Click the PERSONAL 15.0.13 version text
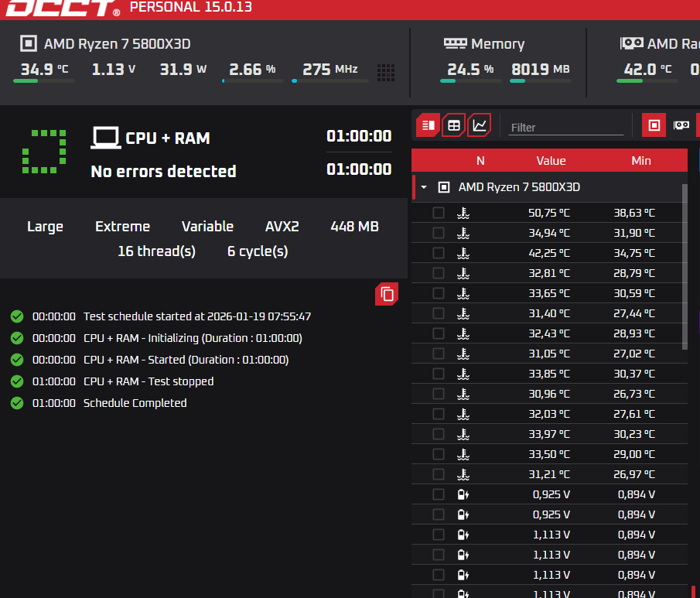 [190, 7]
